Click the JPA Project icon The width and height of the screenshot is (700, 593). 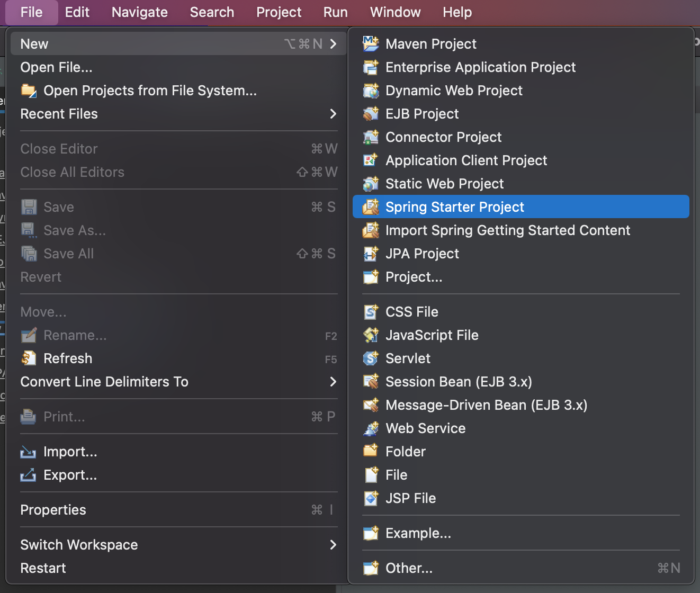[x=371, y=253]
